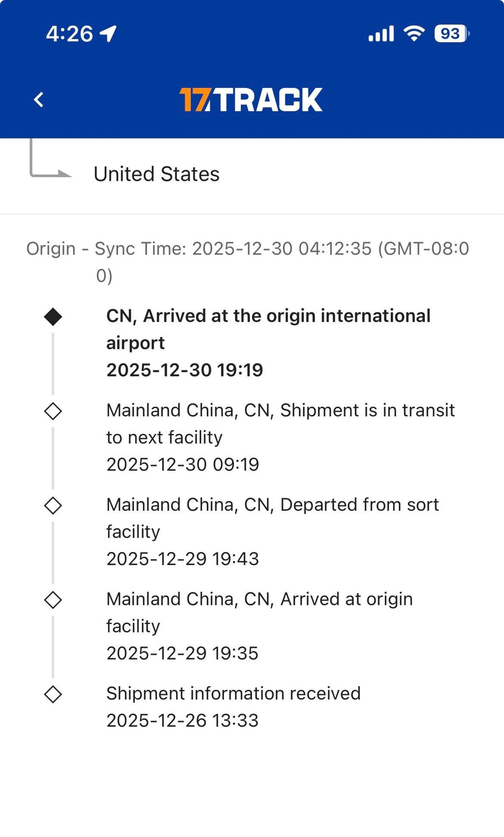Image resolution: width=504 pixels, height=837 pixels.
Task: Tap the 17TRACK logo
Action: 251,99
